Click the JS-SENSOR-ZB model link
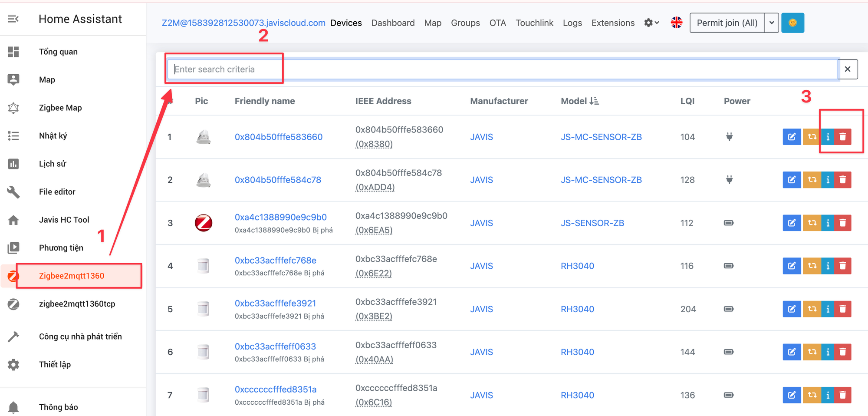This screenshot has height=416, width=868. click(592, 223)
